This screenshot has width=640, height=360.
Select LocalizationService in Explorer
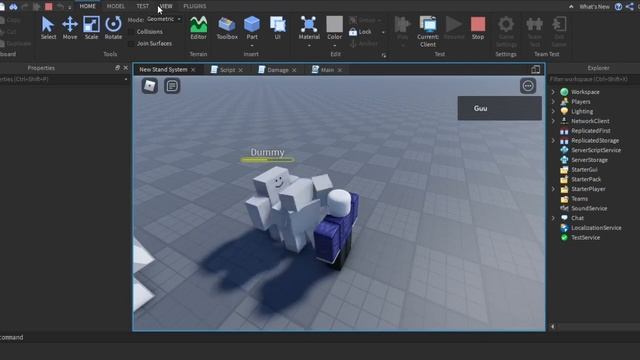[596, 228]
